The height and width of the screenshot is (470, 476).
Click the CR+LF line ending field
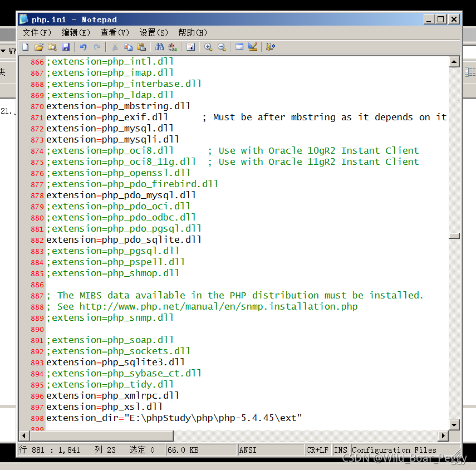point(317,450)
